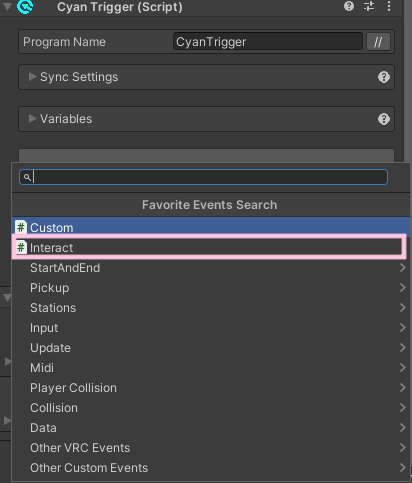
Task: Click the script icon beside Interact
Action: point(21,248)
